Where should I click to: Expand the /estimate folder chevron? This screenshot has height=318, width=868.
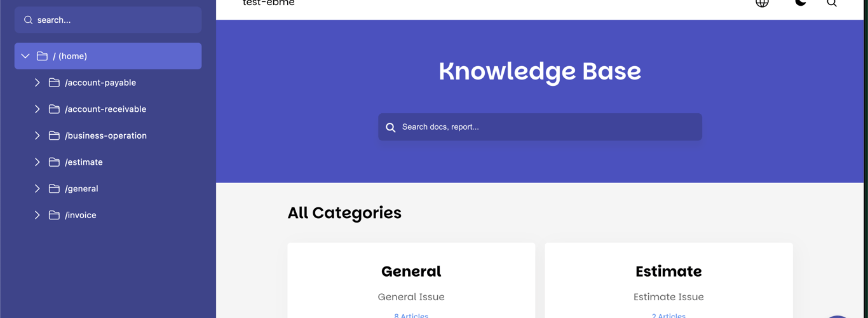37,162
